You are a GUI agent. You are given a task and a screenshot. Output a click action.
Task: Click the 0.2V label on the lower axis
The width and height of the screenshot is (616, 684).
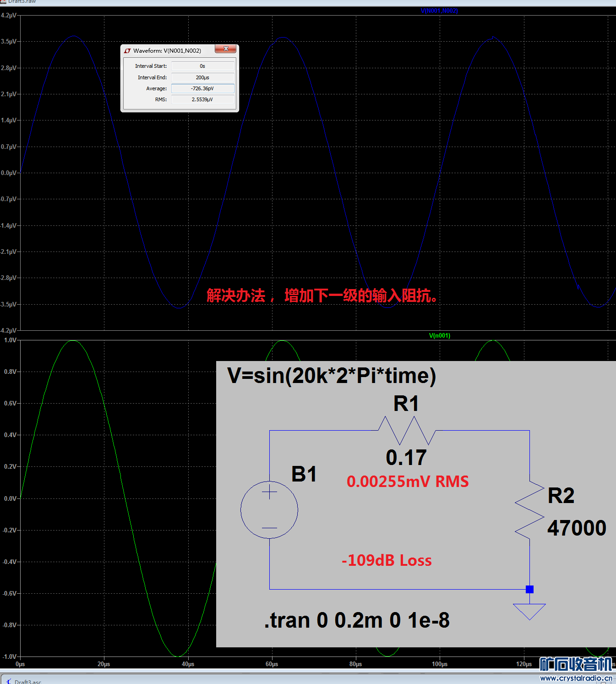[11, 466]
